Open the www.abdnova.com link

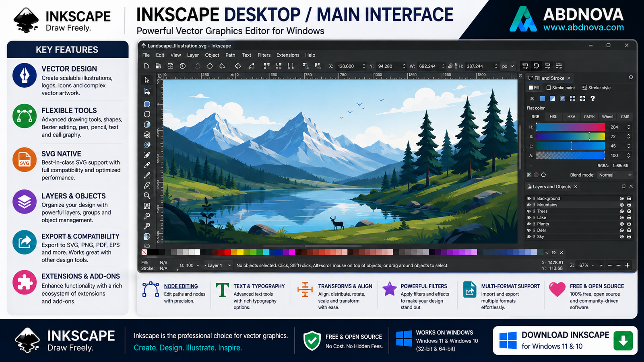(583, 27)
